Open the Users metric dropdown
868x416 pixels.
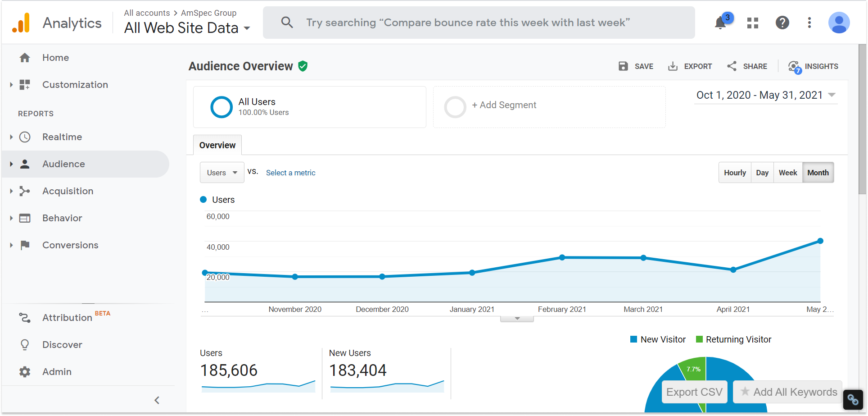pos(222,173)
